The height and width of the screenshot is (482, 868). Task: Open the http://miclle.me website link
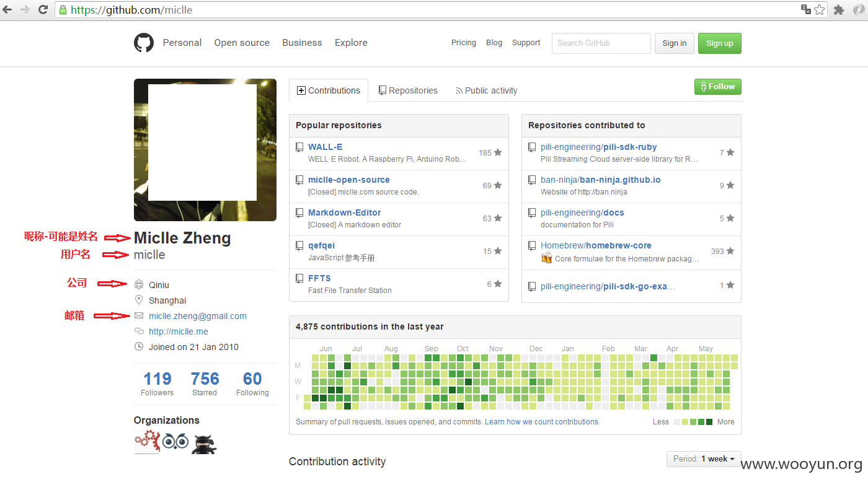pos(179,331)
